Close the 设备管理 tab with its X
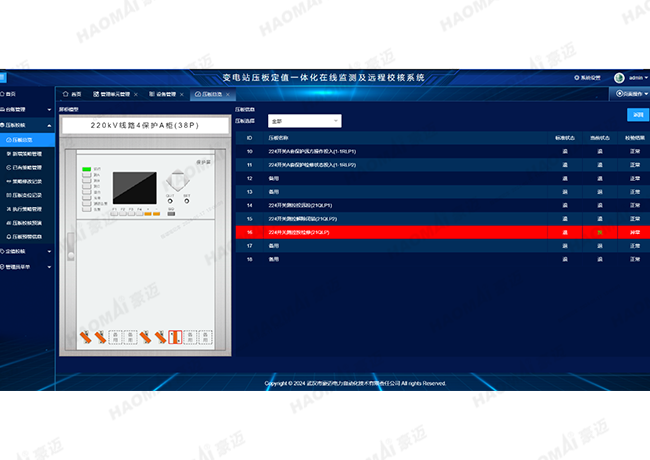 point(181,93)
